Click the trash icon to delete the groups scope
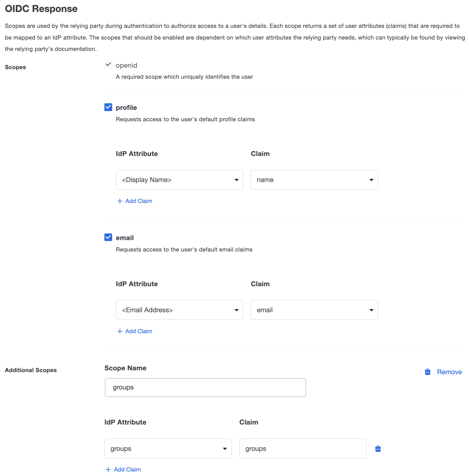This screenshot has height=476, width=469. [x=427, y=372]
